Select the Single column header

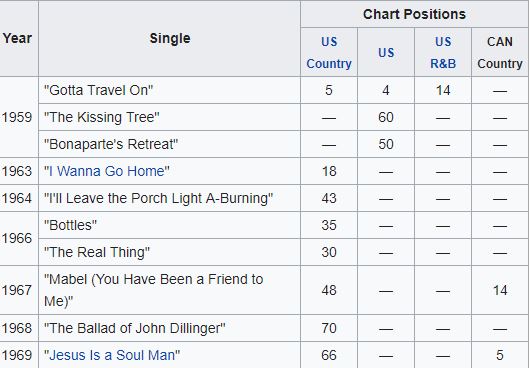[x=170, y=38]
